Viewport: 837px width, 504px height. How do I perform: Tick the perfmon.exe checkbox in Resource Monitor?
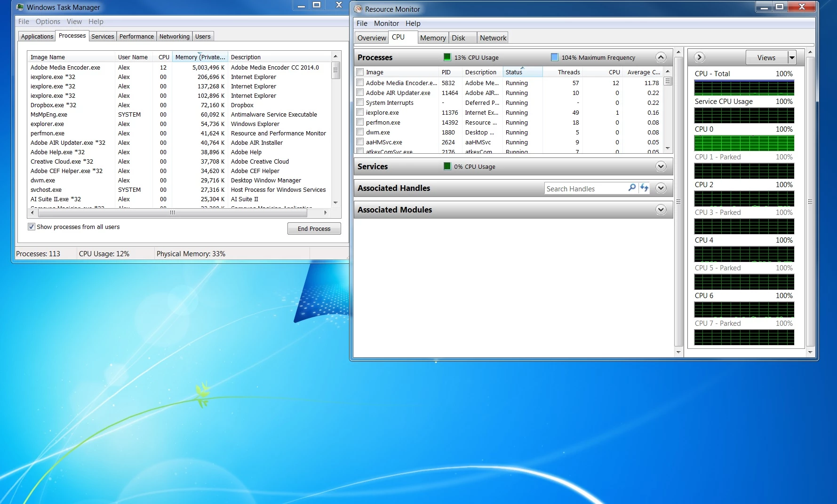pyautogui.click(x=360, y=122)
